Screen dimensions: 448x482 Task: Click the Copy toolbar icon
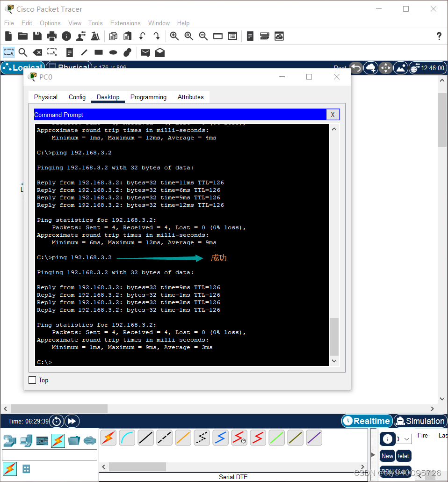(113, 37)
